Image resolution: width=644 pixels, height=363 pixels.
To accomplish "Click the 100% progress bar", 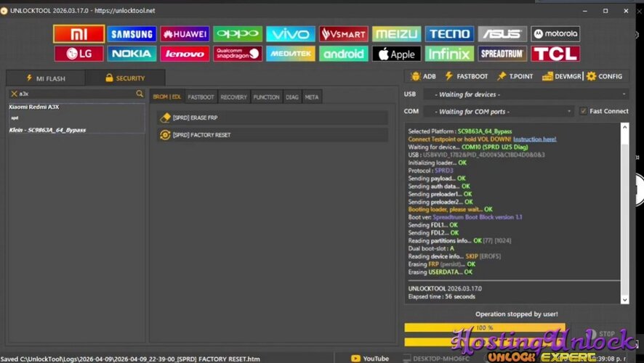I will pyautogui.click(x=483, y=327).
